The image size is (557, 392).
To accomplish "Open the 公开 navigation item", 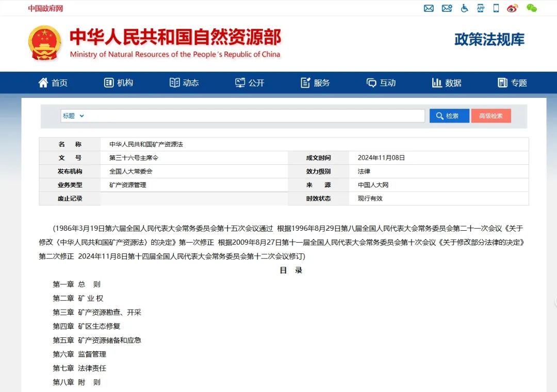I will (250, 83).
